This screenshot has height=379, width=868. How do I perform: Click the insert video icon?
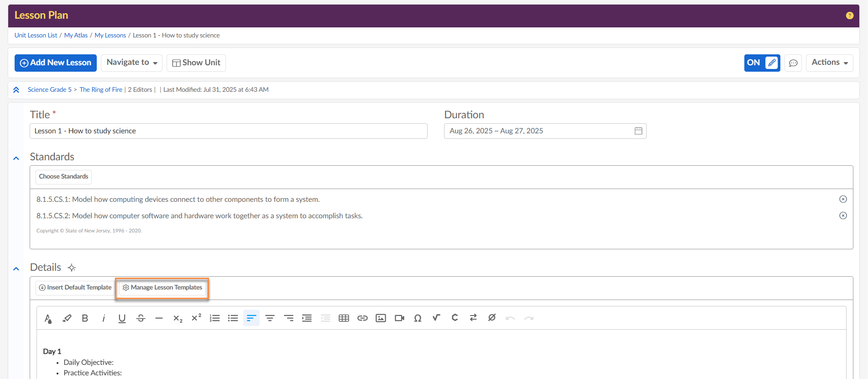point(399,318)
